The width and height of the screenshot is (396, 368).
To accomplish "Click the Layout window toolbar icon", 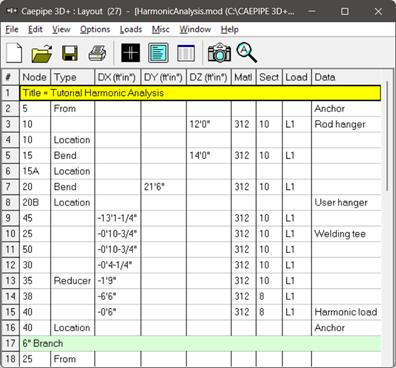I will click(x=158, y=53).
